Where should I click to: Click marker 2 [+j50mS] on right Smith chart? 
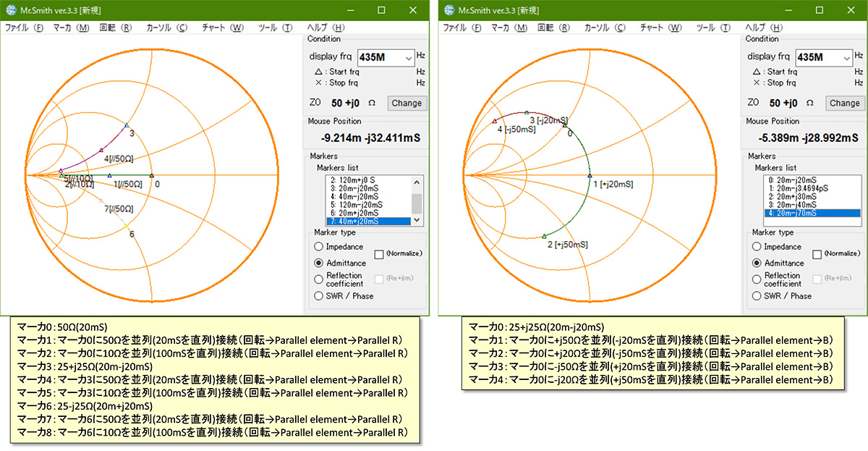point(543,235)
